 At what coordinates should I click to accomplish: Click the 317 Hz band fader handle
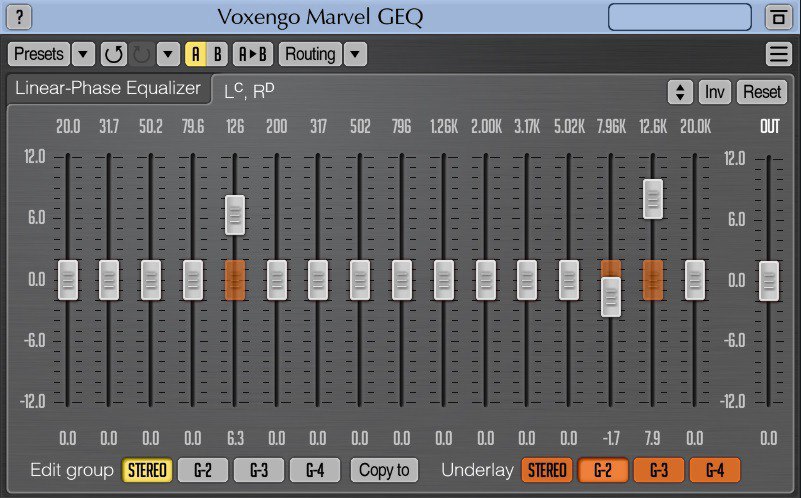(318, 280)
